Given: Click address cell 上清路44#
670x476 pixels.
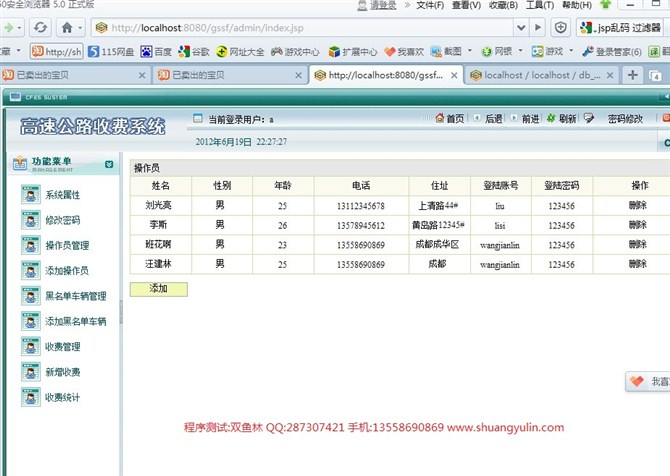Looking at the screenshot, I should click(x=439, y=206).
